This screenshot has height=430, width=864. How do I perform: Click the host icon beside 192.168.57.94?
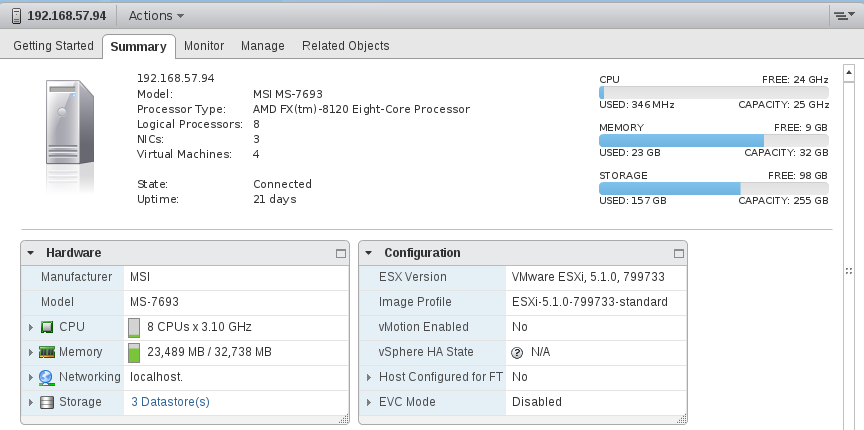tap(17, 15)
